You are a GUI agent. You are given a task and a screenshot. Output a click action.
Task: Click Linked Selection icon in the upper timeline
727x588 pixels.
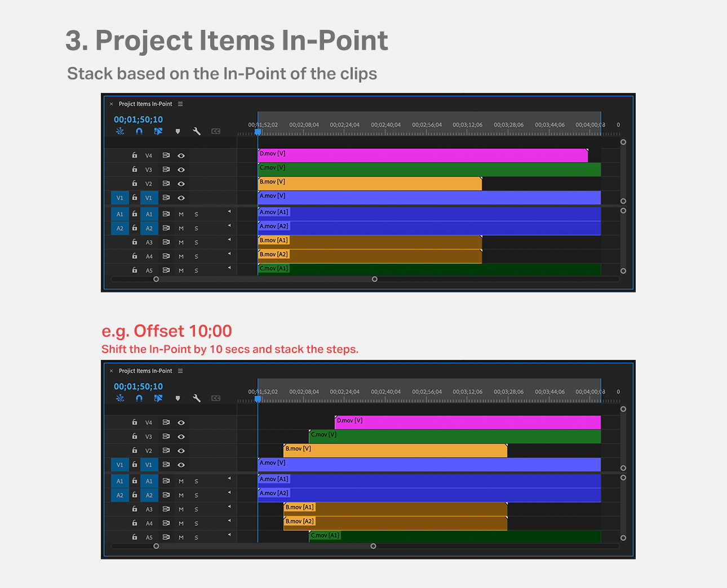pos(158,131)
